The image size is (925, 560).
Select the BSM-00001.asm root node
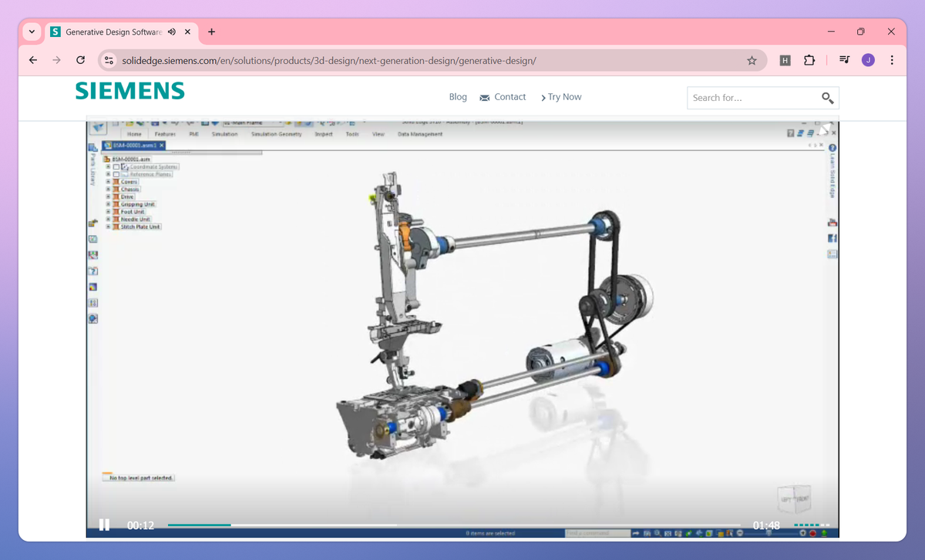click(131, 159)
